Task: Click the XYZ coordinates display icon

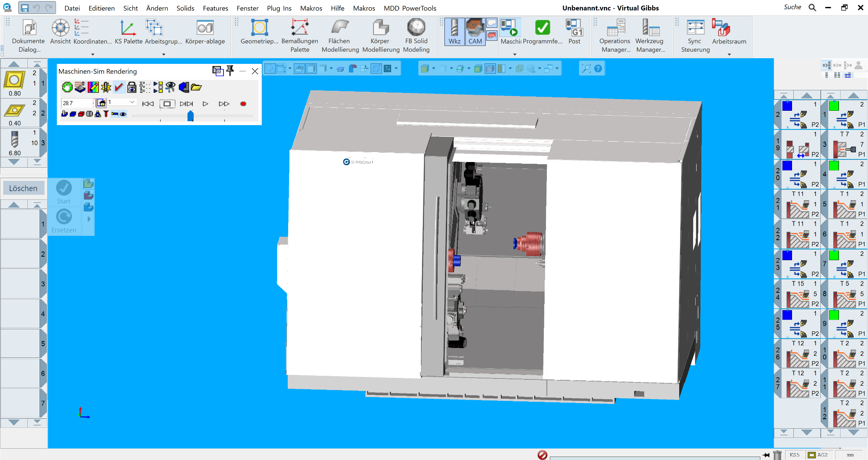Action: pos(145,87)
